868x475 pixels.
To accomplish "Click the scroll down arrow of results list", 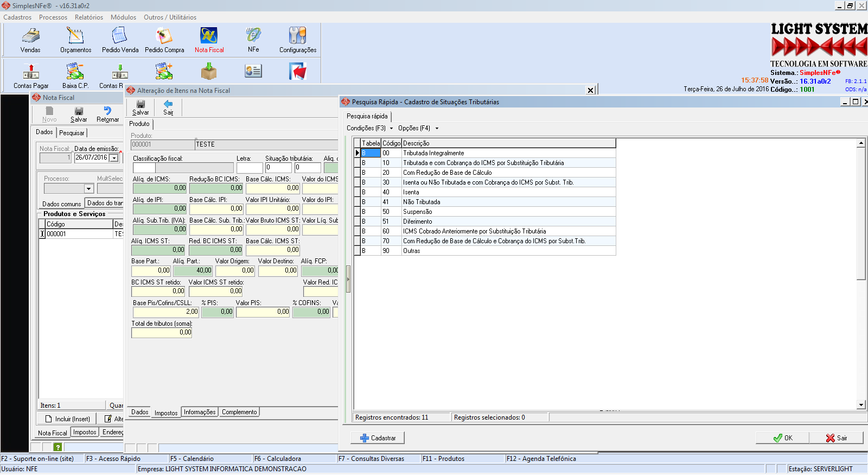I will (x=861, y=404).
